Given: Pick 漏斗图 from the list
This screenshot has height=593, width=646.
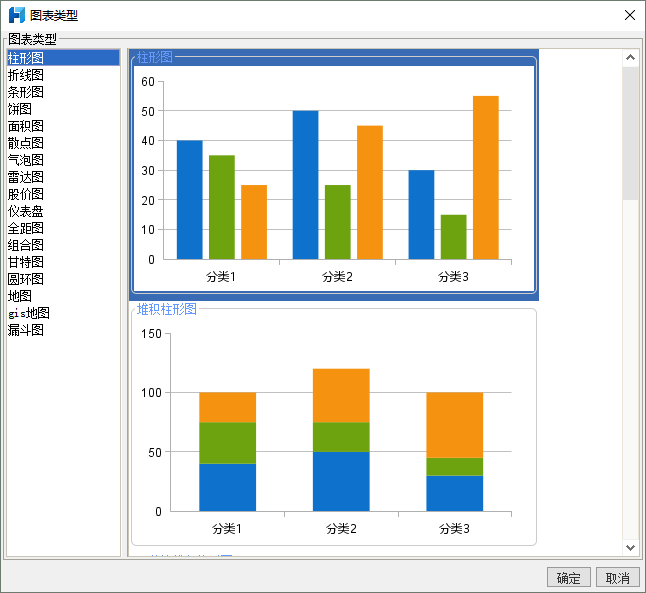Looking at the screenshot, I should [x=63, y=330].
